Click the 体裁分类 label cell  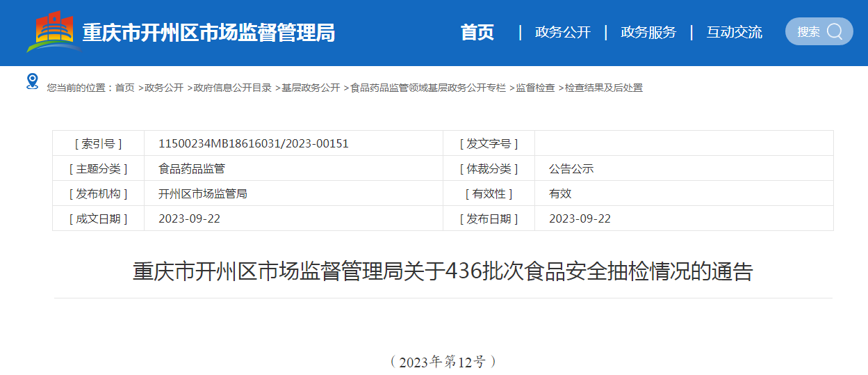tap(489, 168)
